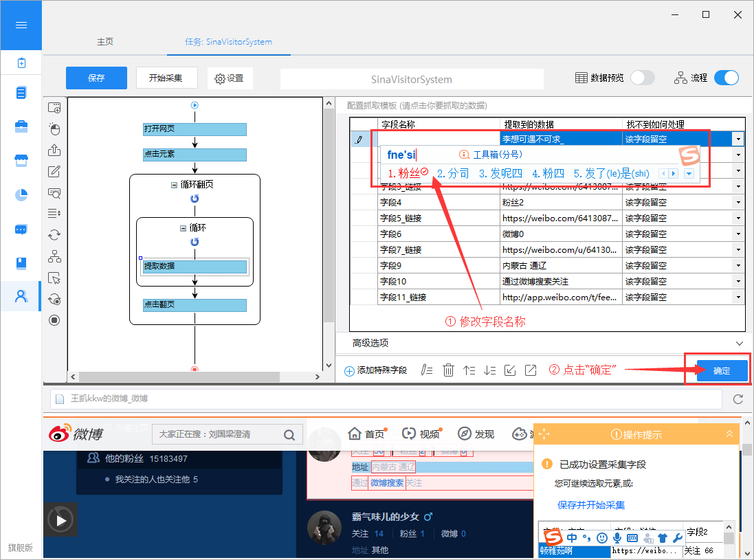Open dropdown for the 字段11_链接 row
The height and width of the screenshot is (560, 754).
coord(739,297)
